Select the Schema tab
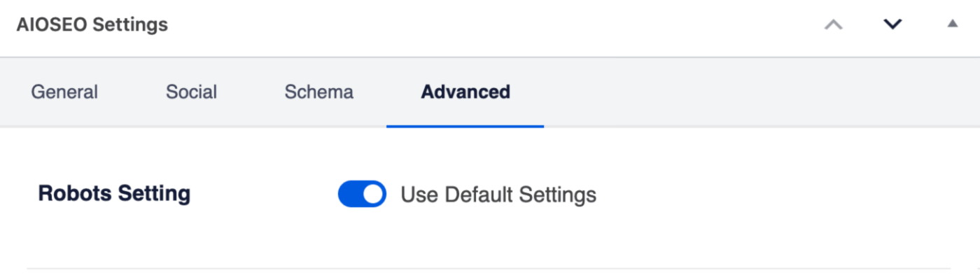Screen dimensions: 980x280 (x=318, y=92)
